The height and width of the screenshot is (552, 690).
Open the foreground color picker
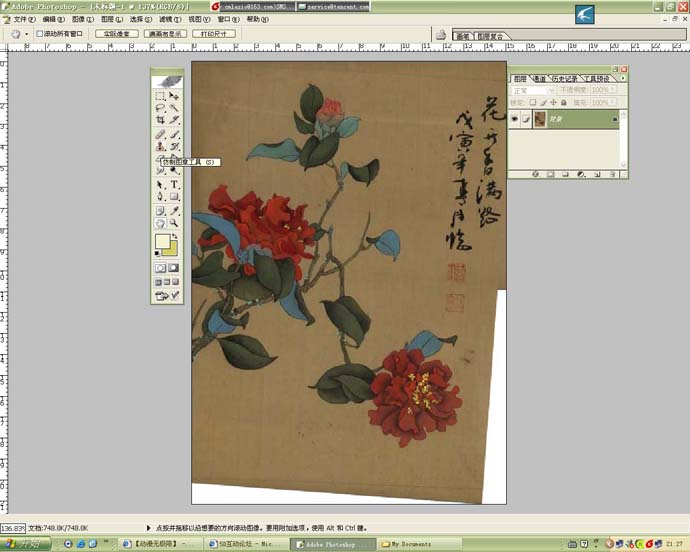click(162, 242)
